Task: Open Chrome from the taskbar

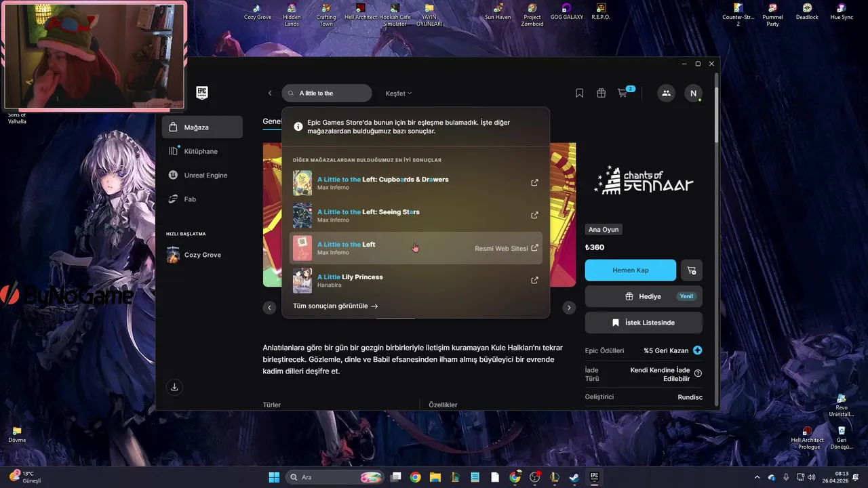Action: pos(415,477)
